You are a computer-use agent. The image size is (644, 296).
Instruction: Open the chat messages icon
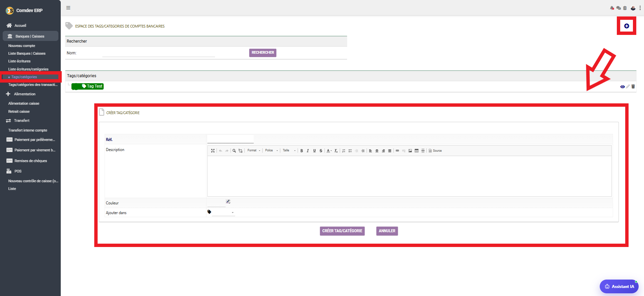pos(619,8)
